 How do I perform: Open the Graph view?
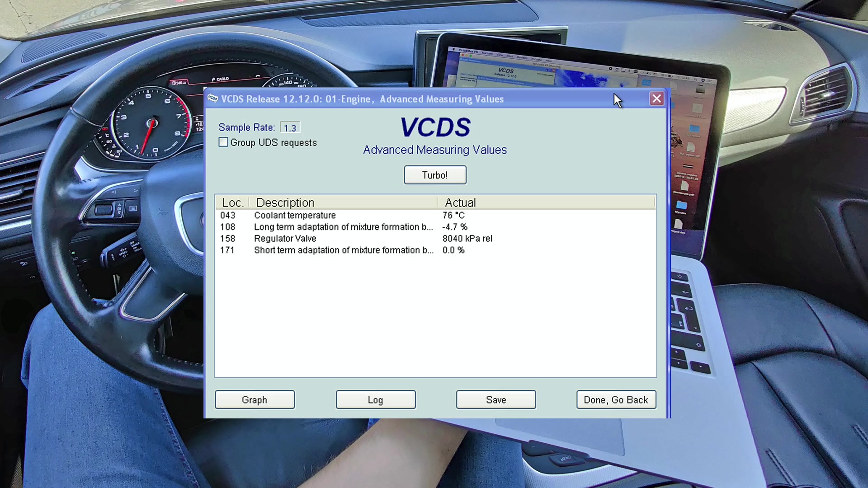click(255, 400)
